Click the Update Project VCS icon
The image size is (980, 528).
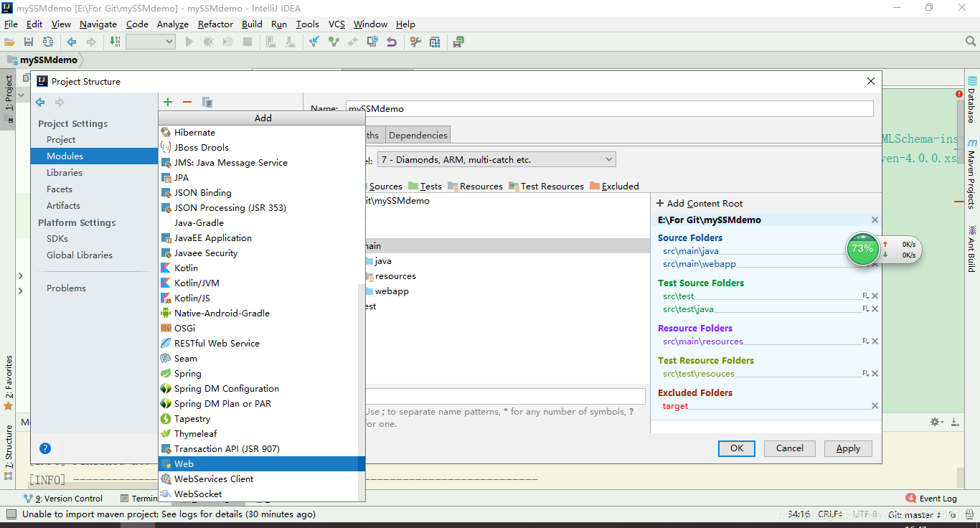click(x=314, y=42)
